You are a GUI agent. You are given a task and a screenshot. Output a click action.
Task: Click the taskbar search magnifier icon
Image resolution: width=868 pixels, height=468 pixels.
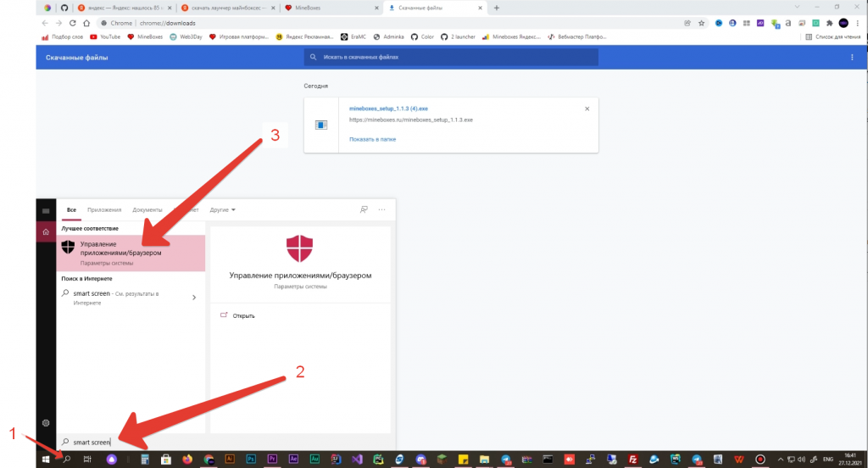click(x=67, y=459)
